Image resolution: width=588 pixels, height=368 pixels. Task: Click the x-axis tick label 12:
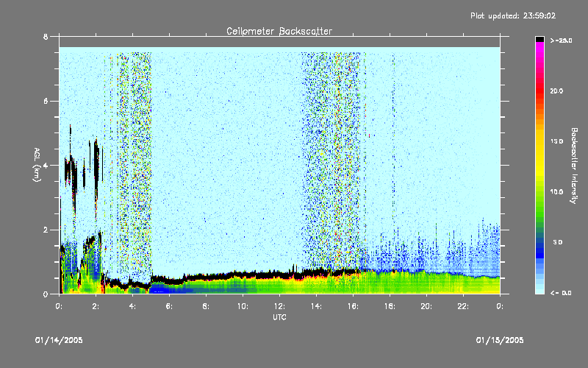pyautogui.click(x=279, y=306)
